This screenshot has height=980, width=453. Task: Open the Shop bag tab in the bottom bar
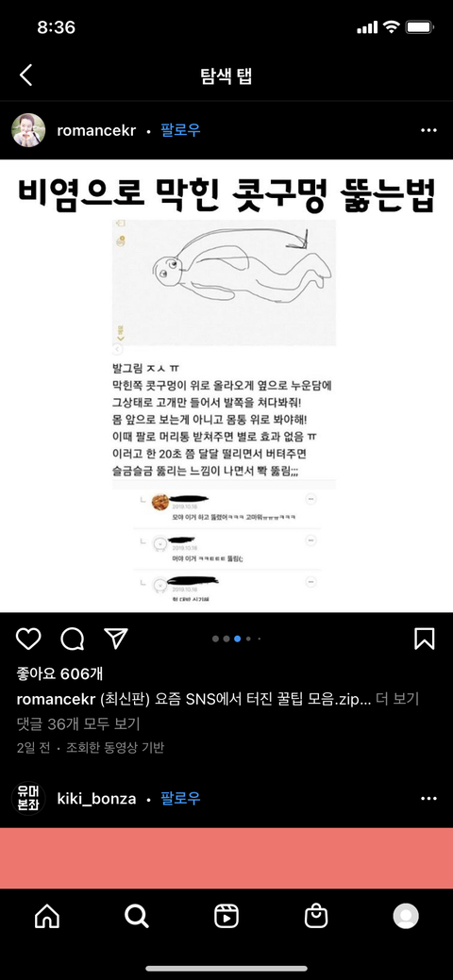click(316, 916)
